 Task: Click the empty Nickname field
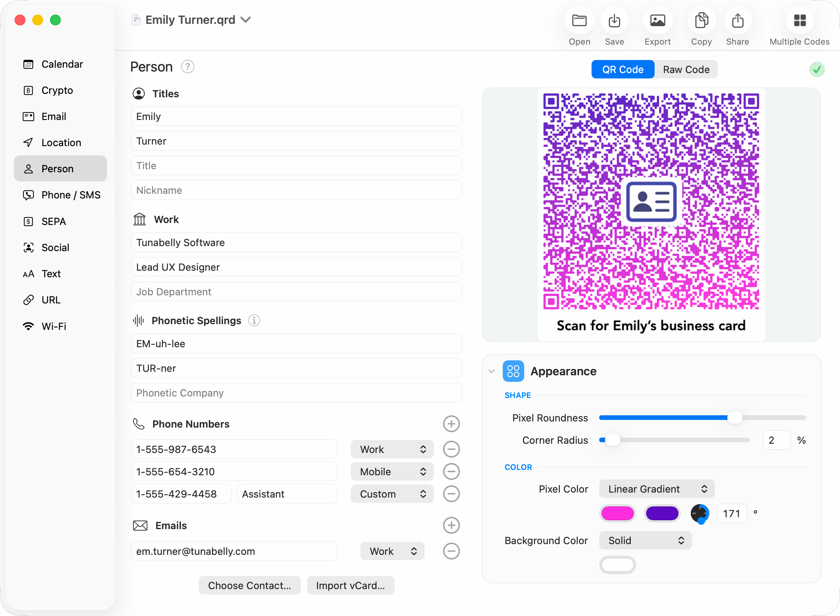pyautogui.click(x=296, y=190)
